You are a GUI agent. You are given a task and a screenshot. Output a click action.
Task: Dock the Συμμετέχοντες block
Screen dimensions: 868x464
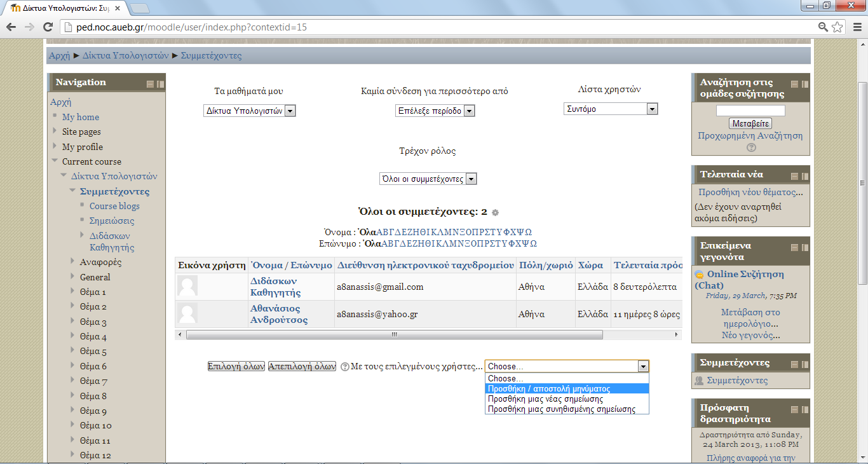coord(804,364)
